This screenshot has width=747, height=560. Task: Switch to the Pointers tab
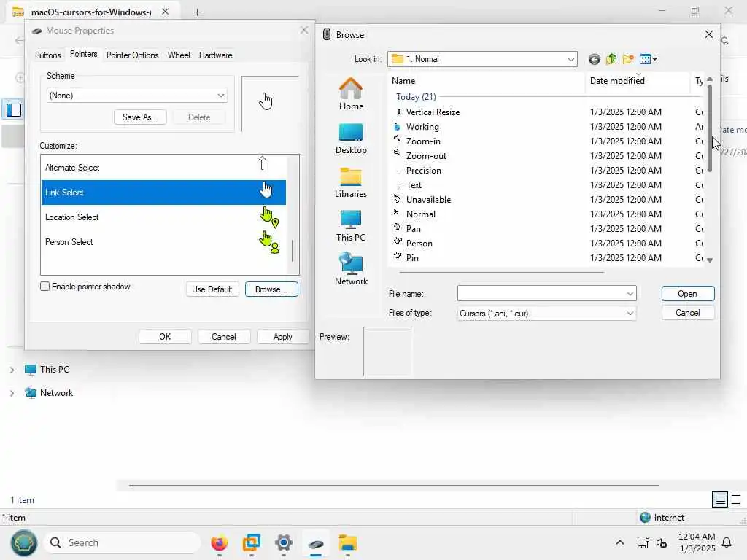pyautogui.click(x=83, y=54)
